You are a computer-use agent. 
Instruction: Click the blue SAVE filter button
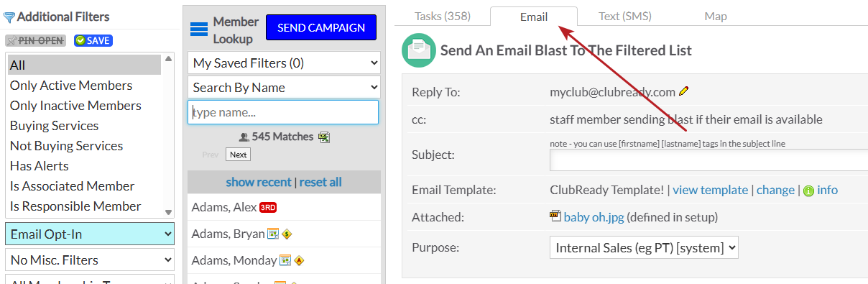pos(93,41)
